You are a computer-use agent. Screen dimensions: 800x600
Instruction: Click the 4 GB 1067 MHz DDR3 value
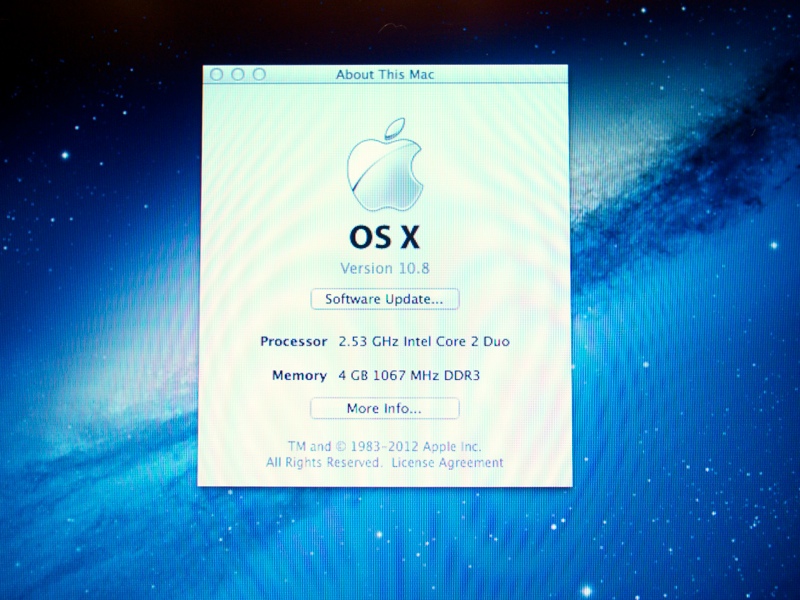409,376
